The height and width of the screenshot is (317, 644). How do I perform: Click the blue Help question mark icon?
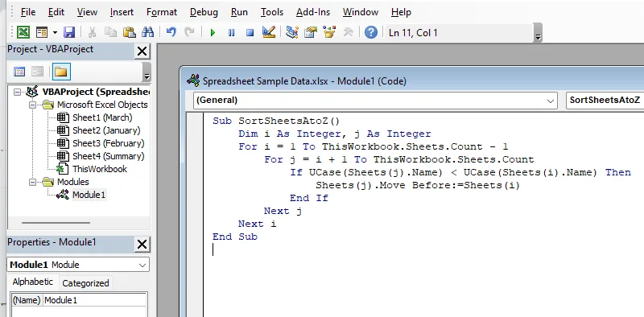[371, 32]
